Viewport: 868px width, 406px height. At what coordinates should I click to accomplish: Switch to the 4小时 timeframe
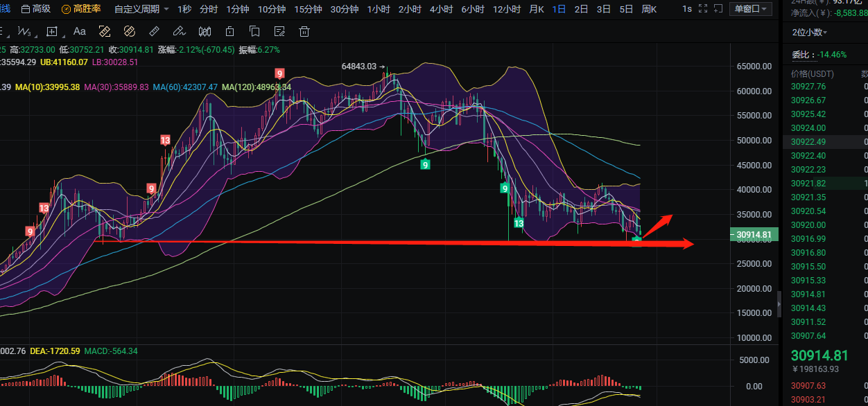tap(441, 9)
